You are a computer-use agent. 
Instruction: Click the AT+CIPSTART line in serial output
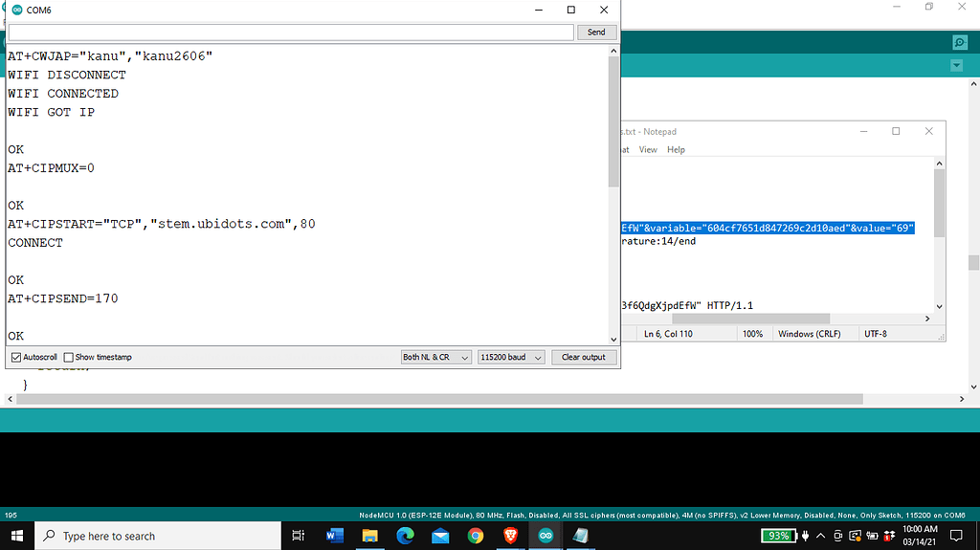[161, 224]
